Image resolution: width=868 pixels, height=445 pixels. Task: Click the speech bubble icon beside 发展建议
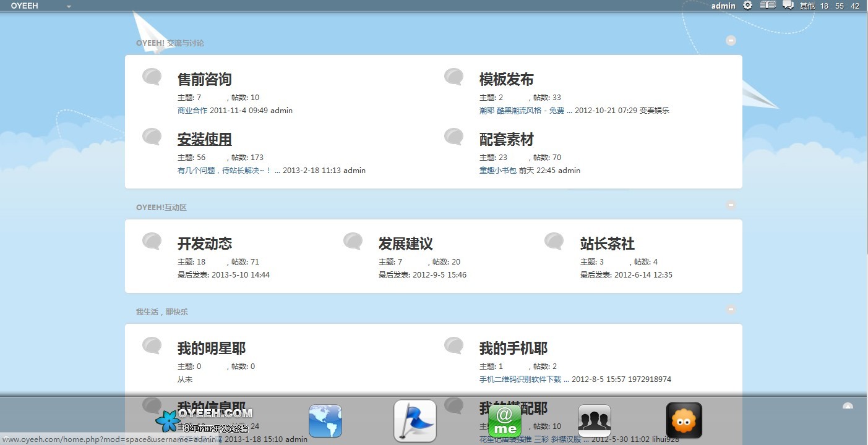[353, 242]
